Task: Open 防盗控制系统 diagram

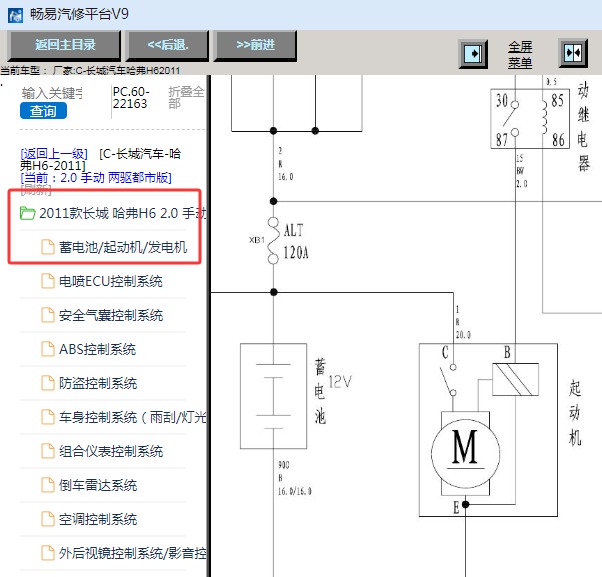Action: coord(98,383)
